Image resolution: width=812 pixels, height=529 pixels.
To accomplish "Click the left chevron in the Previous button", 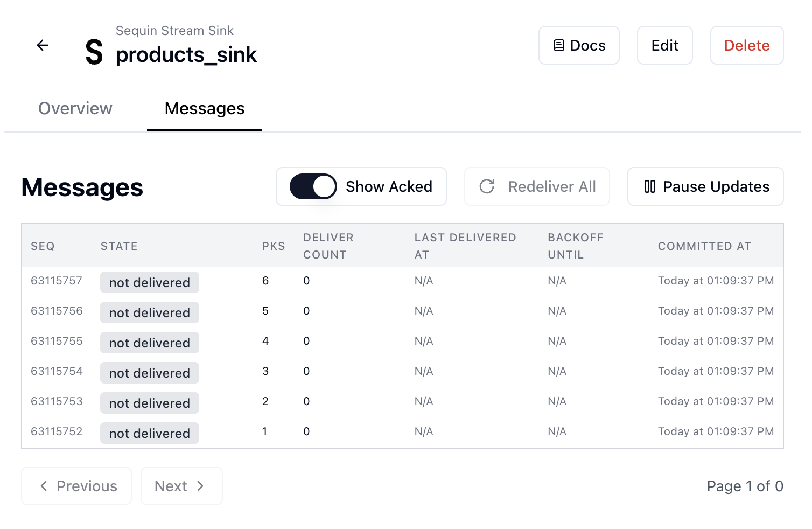I will [x=44, y=486].
